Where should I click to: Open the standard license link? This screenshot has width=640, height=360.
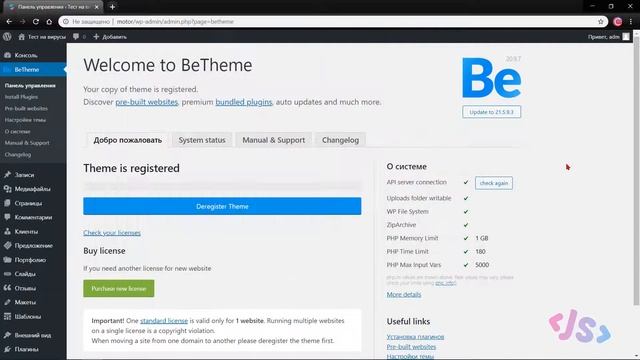(164, 321)
